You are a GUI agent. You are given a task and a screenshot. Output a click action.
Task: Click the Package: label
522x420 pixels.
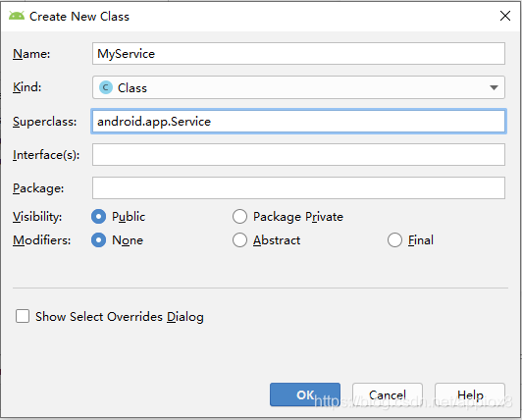(x=38, y=188)
